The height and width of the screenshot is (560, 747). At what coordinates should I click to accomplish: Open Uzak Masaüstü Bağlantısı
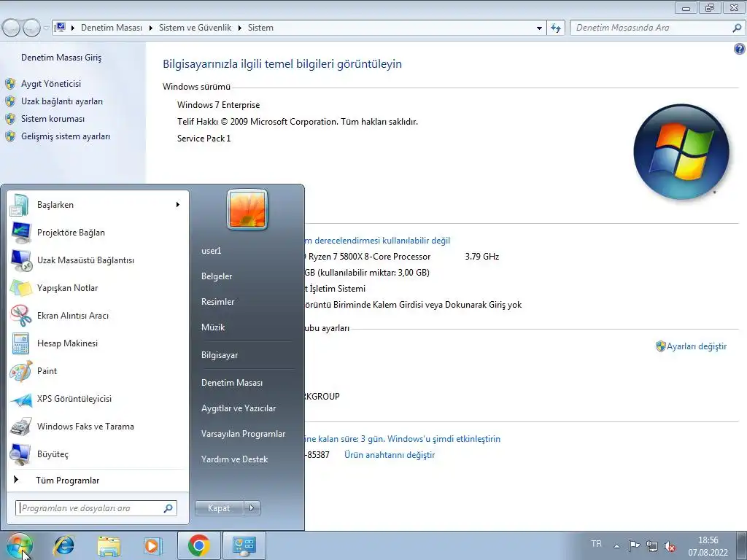point(97,260)
